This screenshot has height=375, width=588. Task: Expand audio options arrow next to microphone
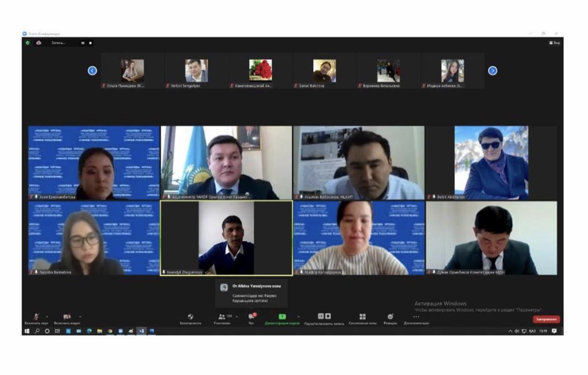(47, 316)
